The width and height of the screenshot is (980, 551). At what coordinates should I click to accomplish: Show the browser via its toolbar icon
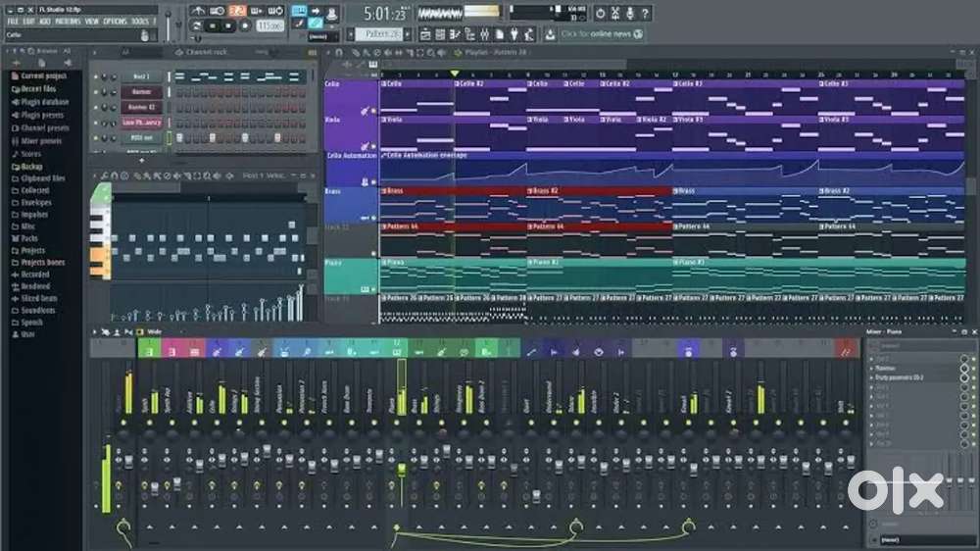(x=470, y=33)
